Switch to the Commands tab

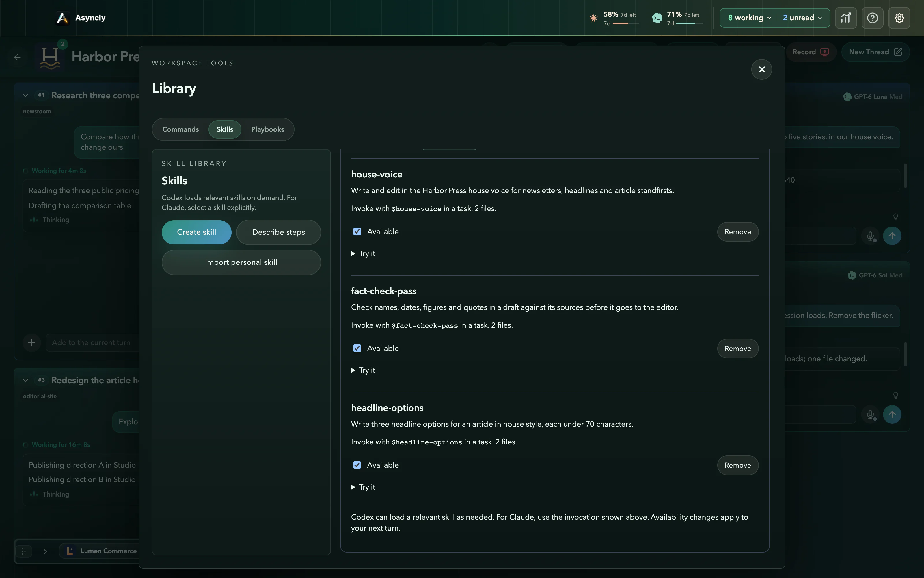click(180, 129)
